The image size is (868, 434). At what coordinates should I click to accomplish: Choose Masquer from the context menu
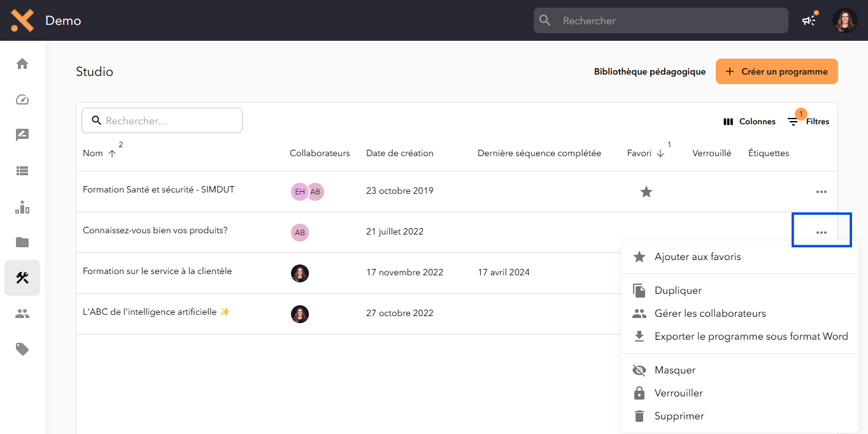click(x=740, y=370)
